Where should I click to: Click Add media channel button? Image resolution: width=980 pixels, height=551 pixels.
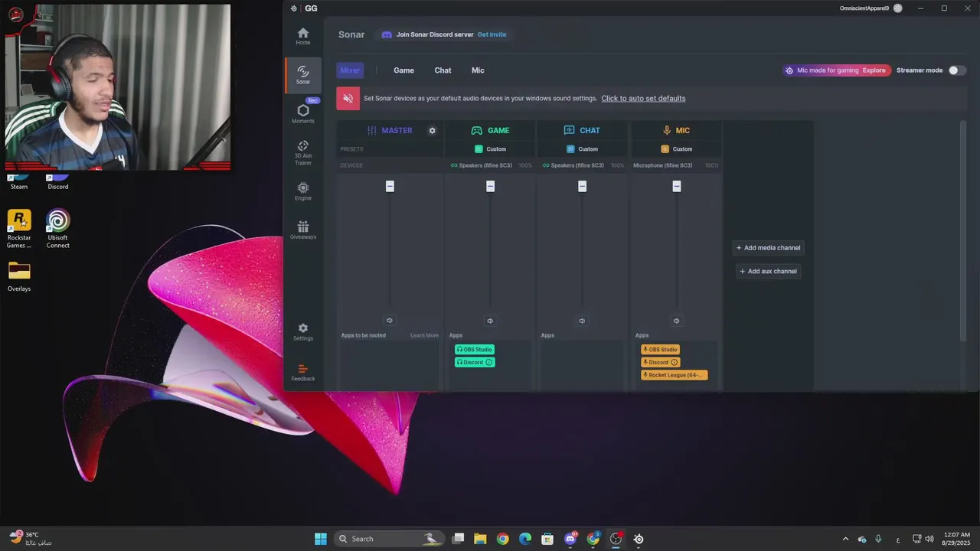(x=768, y=248)
